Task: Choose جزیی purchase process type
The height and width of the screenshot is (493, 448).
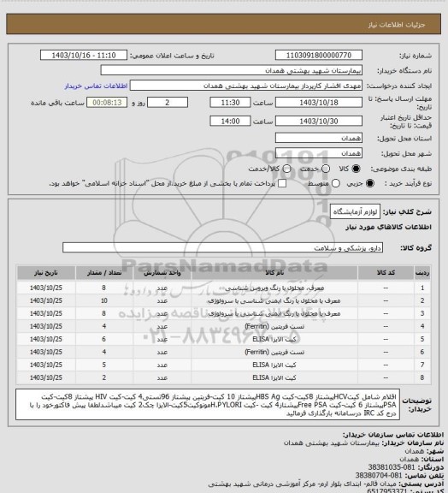Action: (x=370, y=183)
